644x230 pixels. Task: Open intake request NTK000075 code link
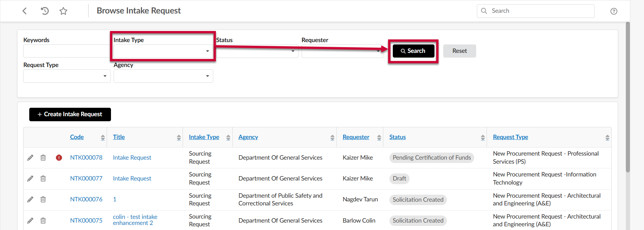coord(86,221)
